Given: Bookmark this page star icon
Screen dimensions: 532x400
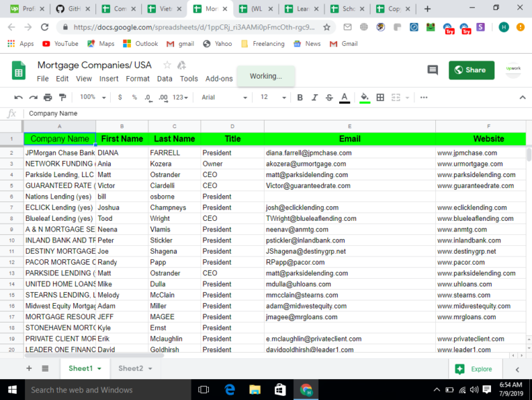Looking at the screenshot, I should tap(327, 27).
